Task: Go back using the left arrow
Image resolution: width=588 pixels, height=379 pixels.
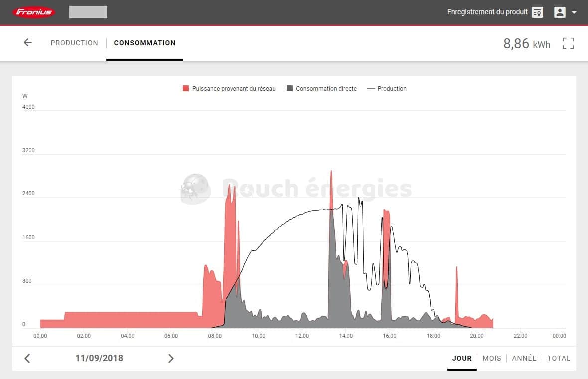Action: (x=27, y=43)
